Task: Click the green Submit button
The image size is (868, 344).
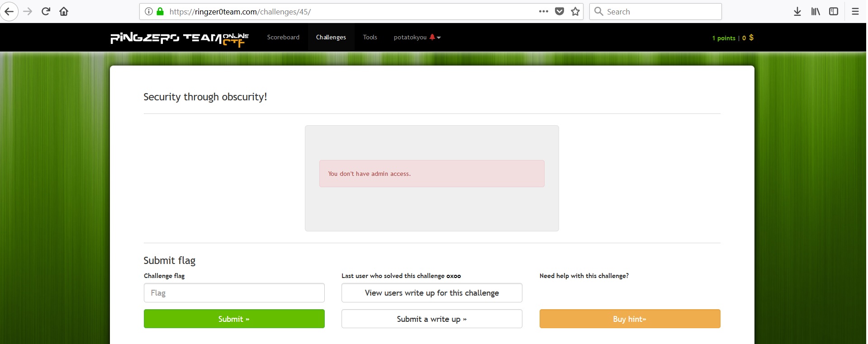Action: point(234,319)
